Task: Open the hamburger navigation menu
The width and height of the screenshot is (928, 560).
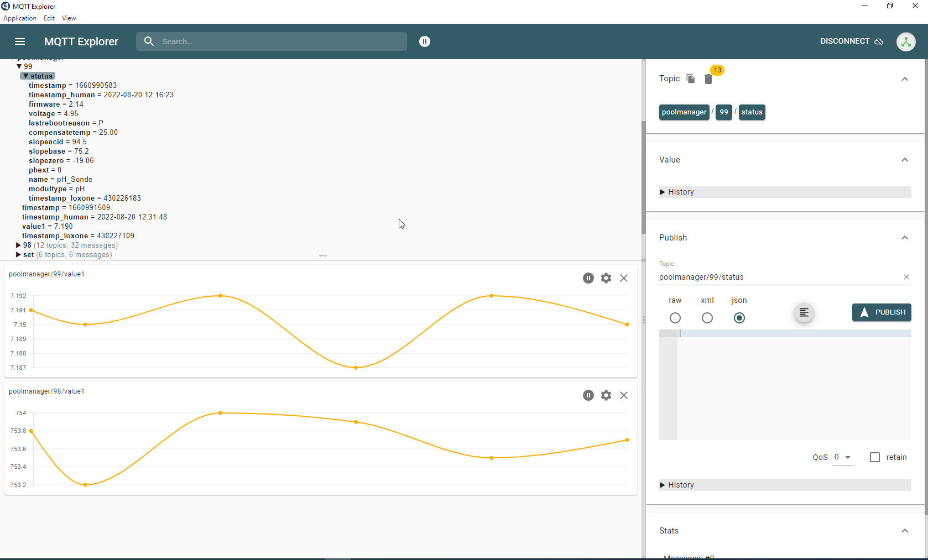Action: click(20, 41)
